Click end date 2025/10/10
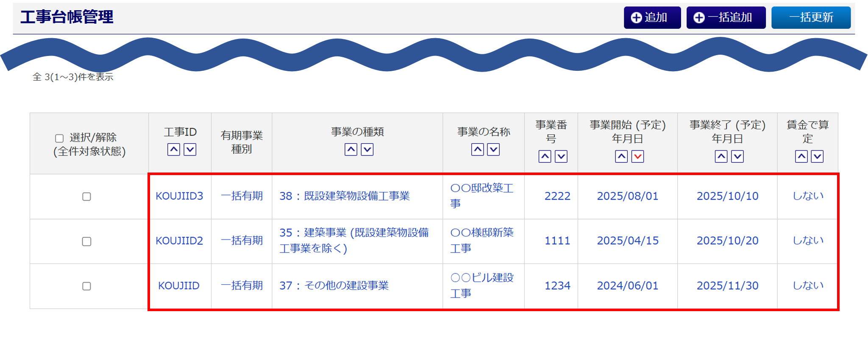The image size is (868, 337). (x=728, y=196)
